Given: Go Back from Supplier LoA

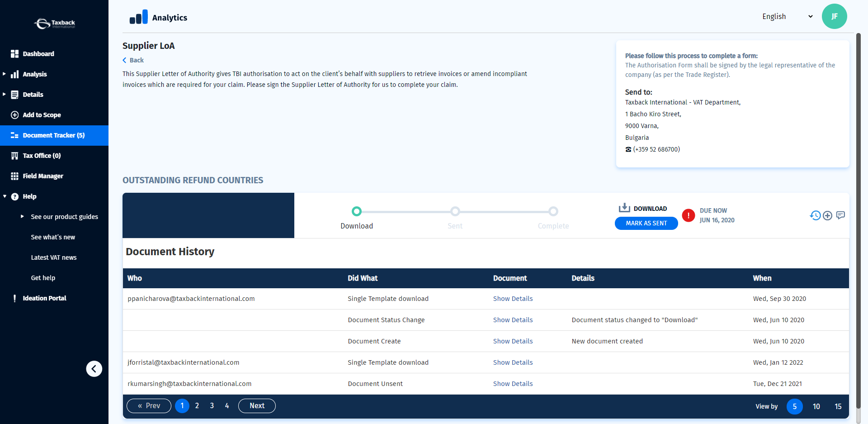Looking at the screenshot, I should pyautogui.click(x=133, y=60).
